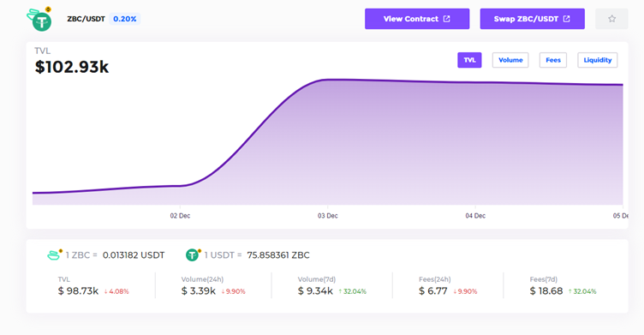
Task: Switch chart to Liquidity
Action: pos(598,60)
